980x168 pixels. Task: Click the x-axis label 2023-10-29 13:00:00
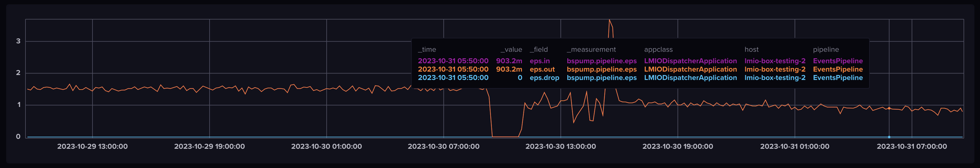coord(93,146)
